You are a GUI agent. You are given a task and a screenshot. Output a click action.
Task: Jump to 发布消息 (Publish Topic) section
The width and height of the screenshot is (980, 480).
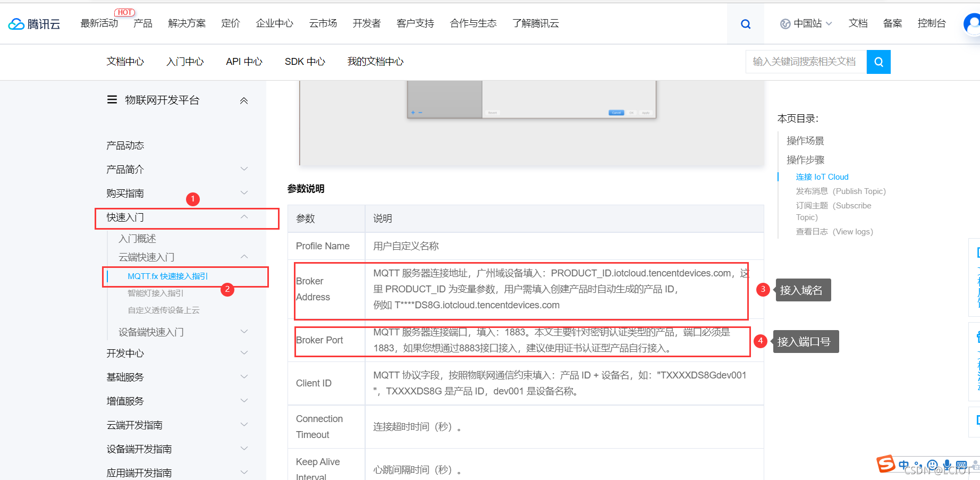pyautogui.click(x=841, y=191)
